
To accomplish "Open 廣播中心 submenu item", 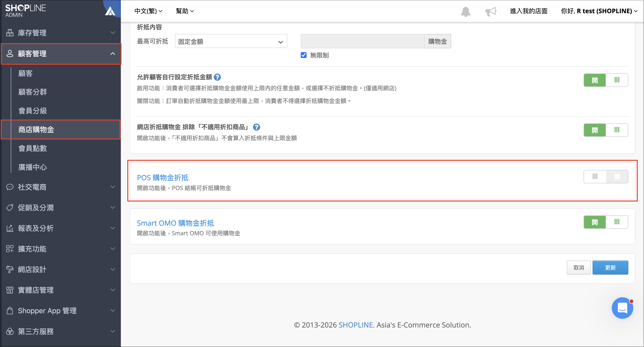I will pyautogui.click(x=32, y=167).
